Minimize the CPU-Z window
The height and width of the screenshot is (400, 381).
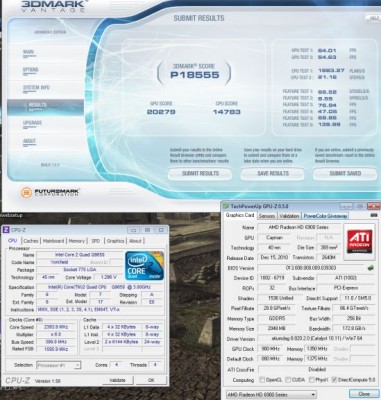coord(134,230)
